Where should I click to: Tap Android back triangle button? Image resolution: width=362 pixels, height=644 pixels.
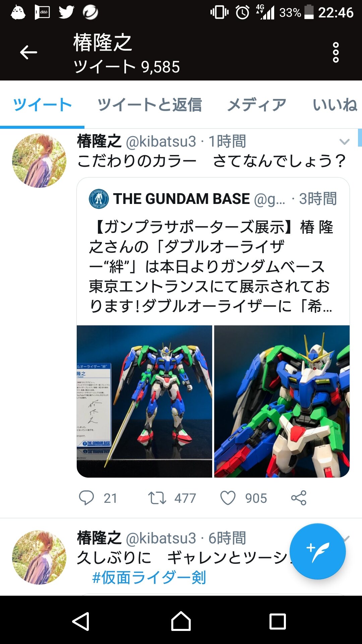coord(81,622)
